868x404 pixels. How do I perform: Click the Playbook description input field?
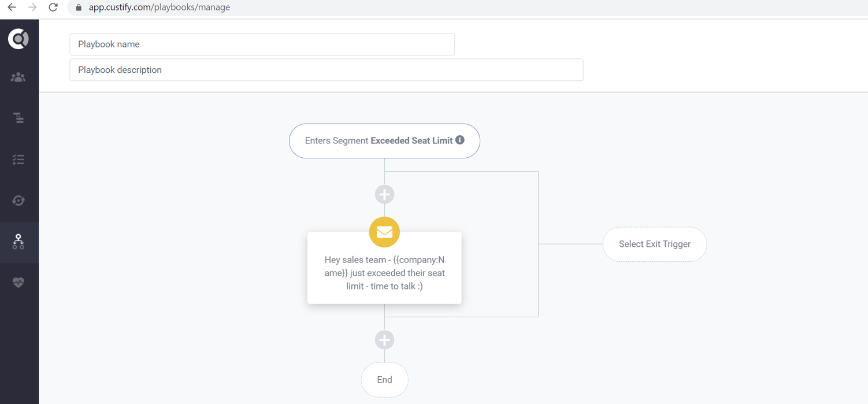[326, 69]
